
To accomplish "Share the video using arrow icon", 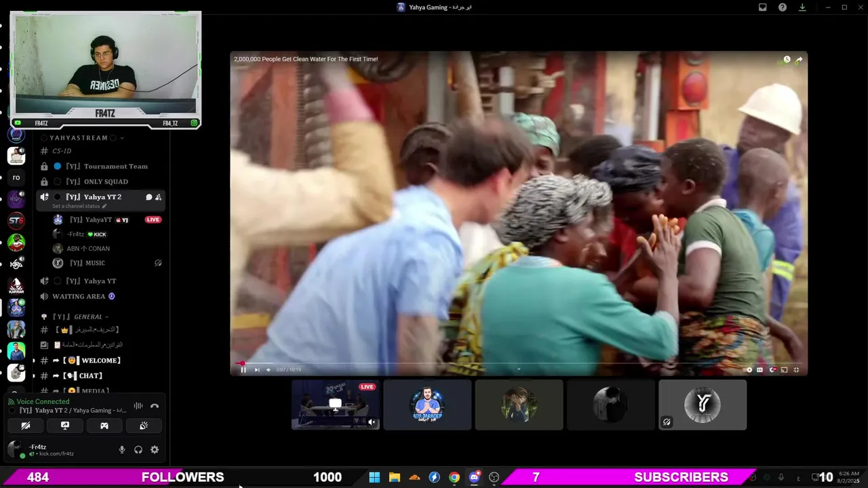I will (799, 60).
